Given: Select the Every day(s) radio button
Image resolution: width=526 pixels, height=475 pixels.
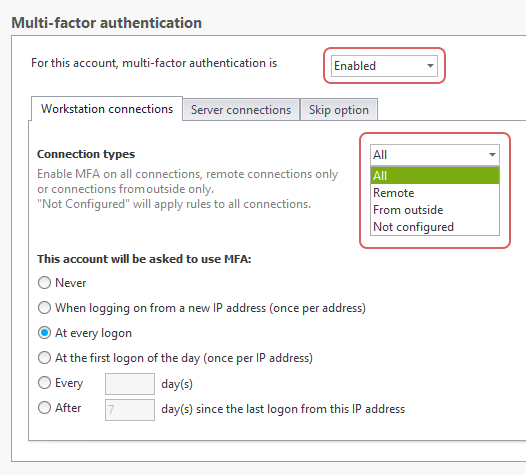Looking at the screenshot, I should pyautogui.click(x=44, y=383).
